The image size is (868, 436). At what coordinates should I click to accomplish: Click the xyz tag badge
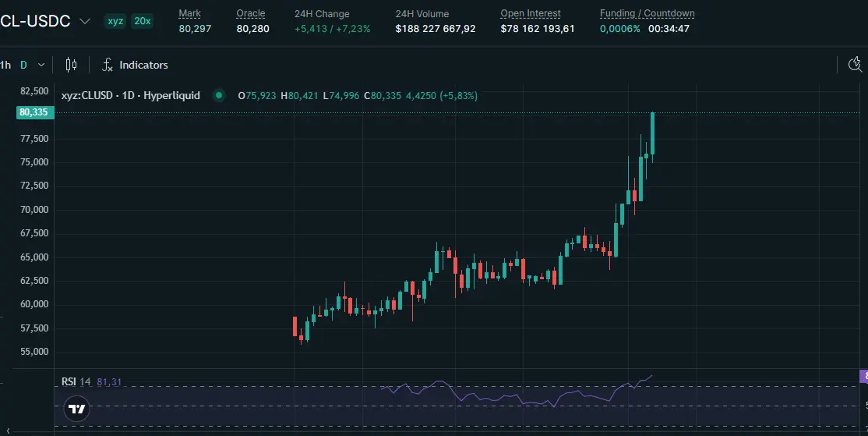pos(115,21)
